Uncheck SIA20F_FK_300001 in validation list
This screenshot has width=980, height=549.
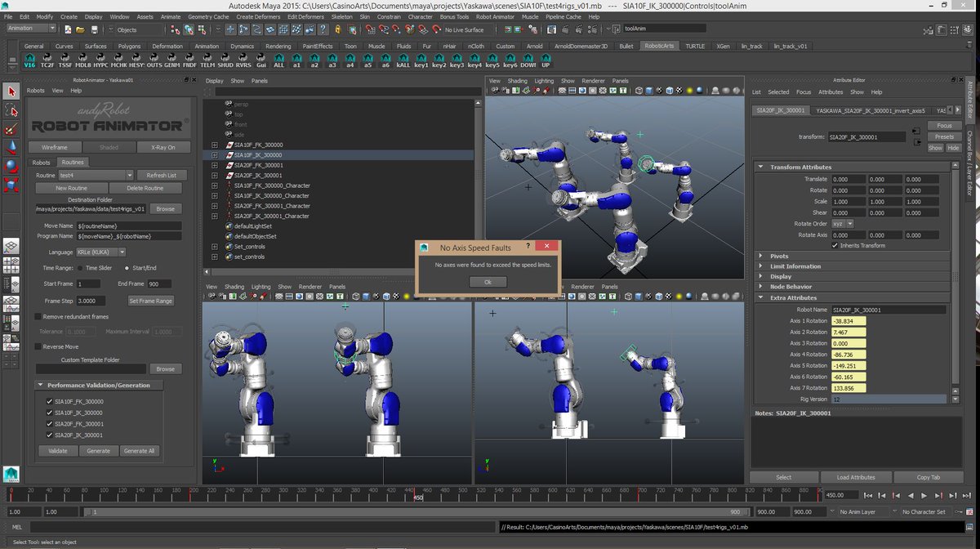49,424
